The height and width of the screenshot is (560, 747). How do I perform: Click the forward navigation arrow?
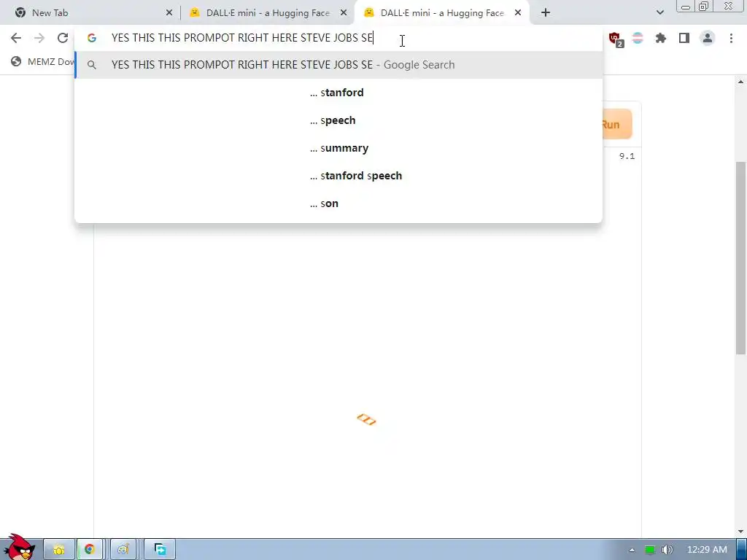[x=39, y=38]
